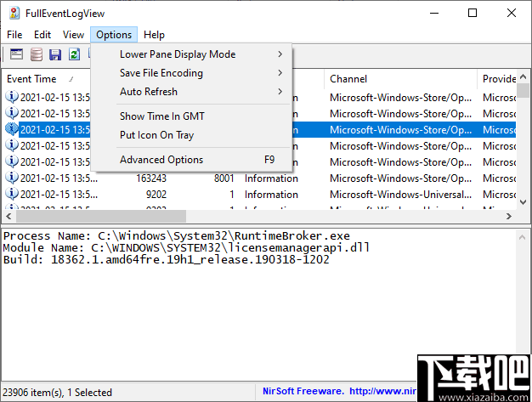This screenshot has width=532, height=402.
Task: Minimize the FullEventLogView window
Action: pyautogui.click(x=434, y=14)
